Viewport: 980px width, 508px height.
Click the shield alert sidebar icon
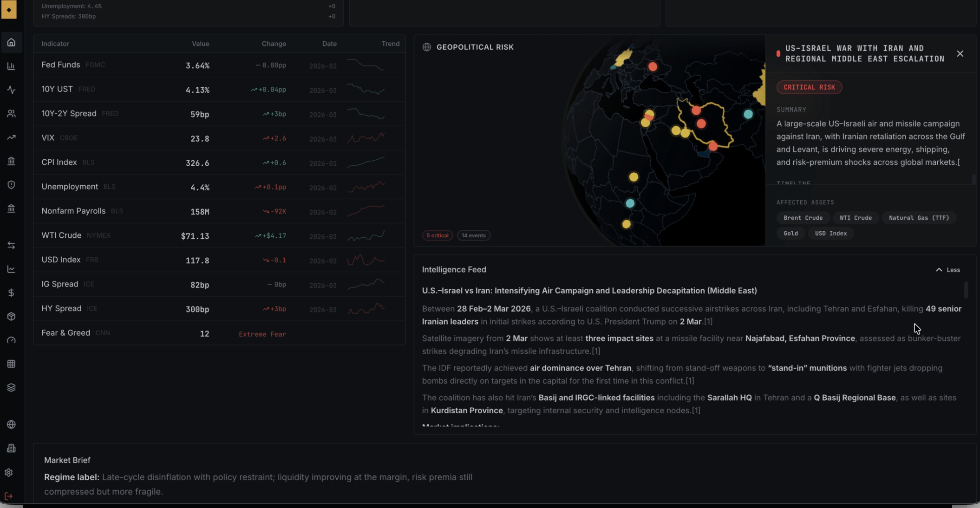(x=11, y=185)
